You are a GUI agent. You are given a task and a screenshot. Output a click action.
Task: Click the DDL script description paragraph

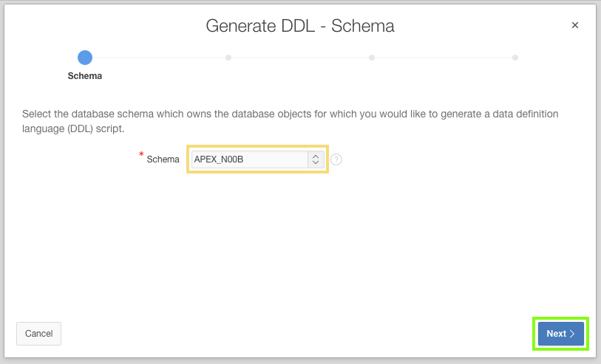tap(290, 121)
